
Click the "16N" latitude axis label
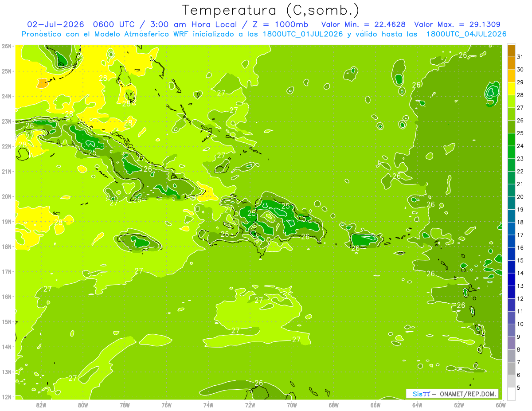pyautogui.click(x=6, y=297)
